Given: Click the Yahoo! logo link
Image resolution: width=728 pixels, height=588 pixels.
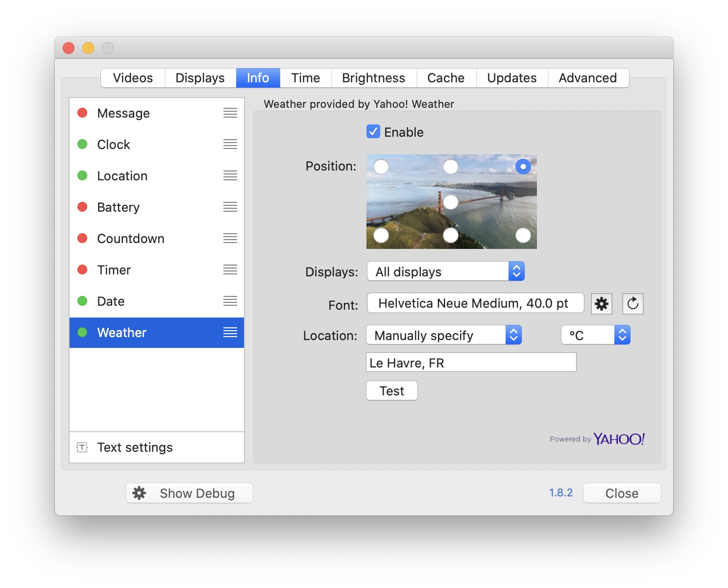Looking at the screenshot, I should click(x=619, y=439).
